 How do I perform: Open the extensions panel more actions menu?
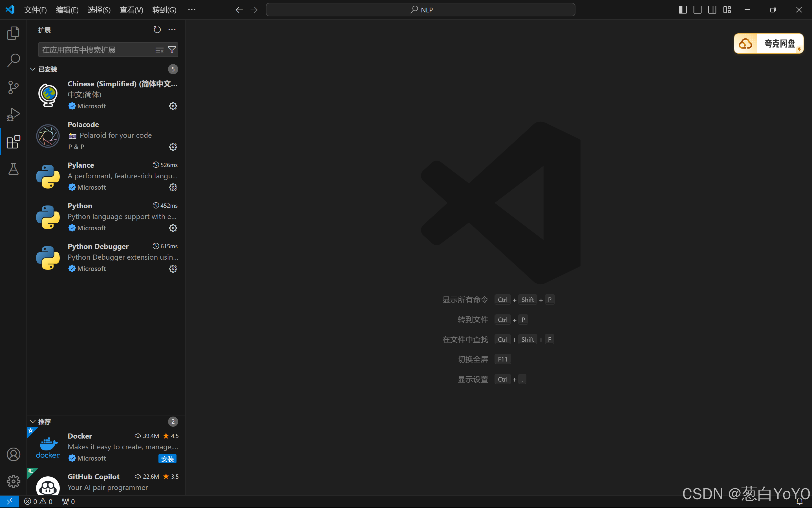[x=172, y=30]
